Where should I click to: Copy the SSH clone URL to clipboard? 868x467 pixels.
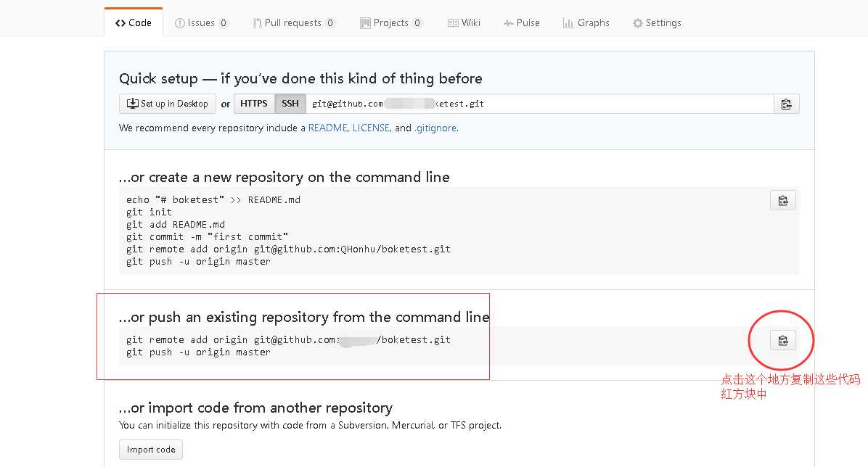[786, 104]
